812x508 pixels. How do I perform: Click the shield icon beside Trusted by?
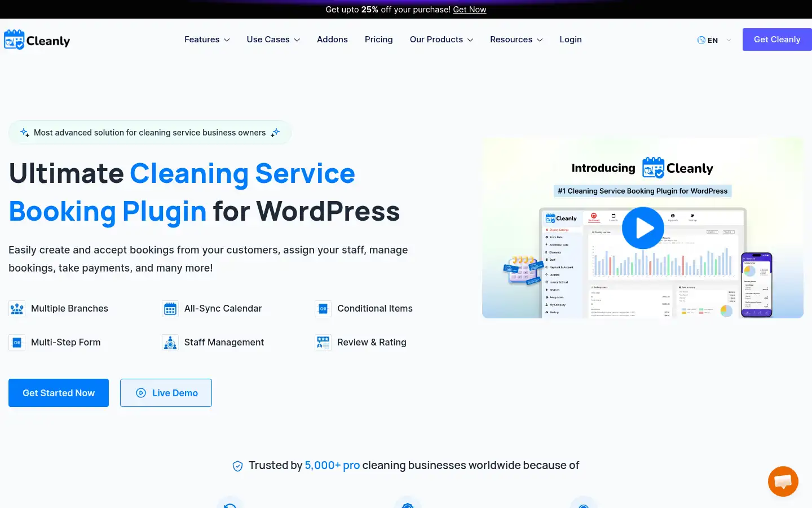237,466
